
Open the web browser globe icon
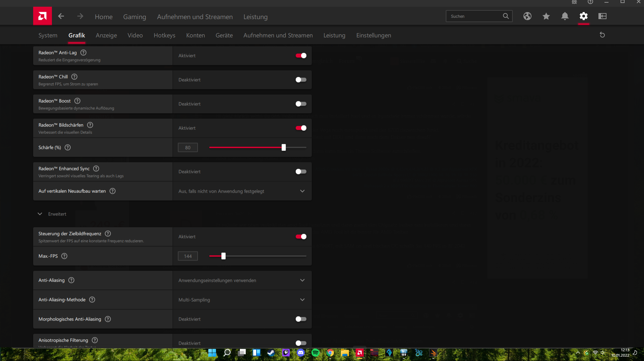coord(527,16)
